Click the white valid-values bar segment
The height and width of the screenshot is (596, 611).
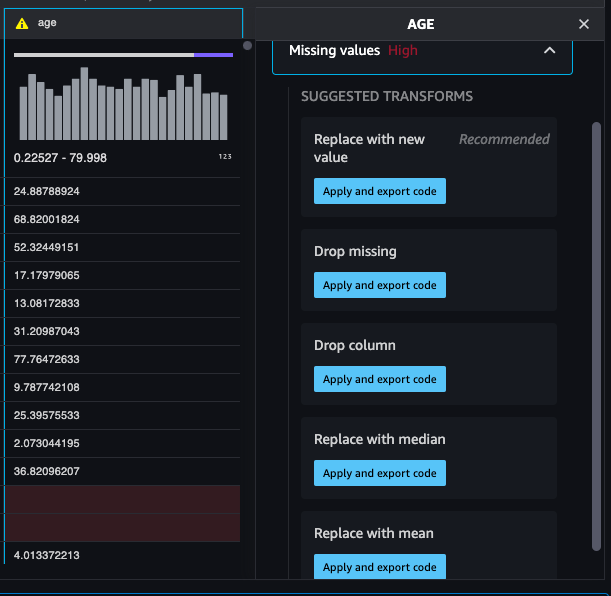click(104, 55)
